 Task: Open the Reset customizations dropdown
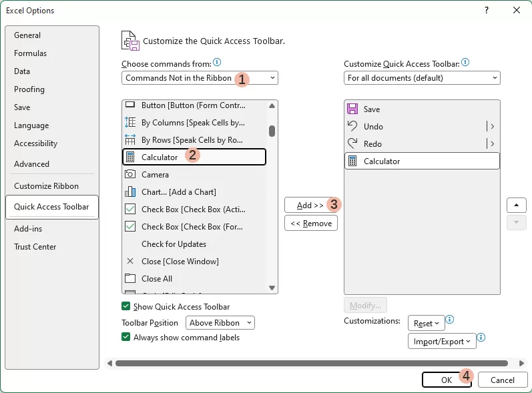pos(427,324)
